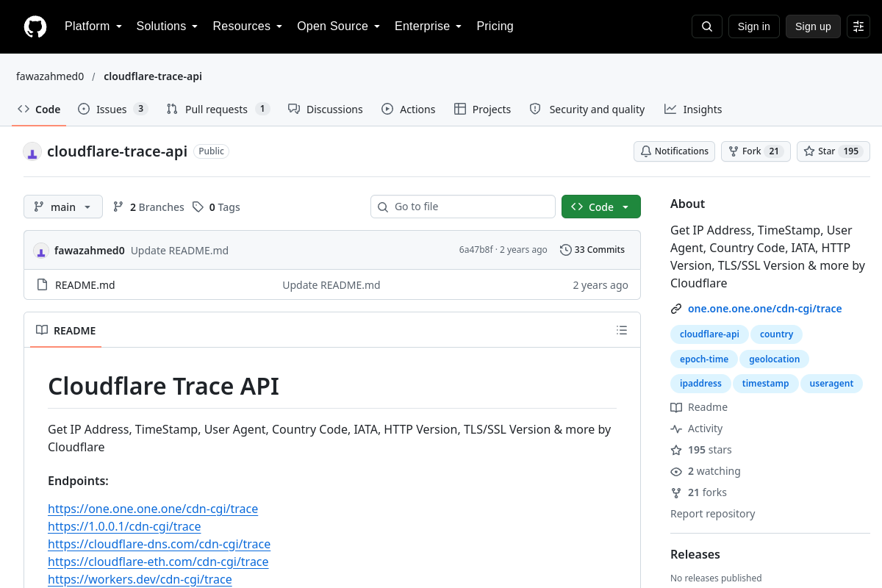Open appearance settings icon in header

click(x=858, y=26)
